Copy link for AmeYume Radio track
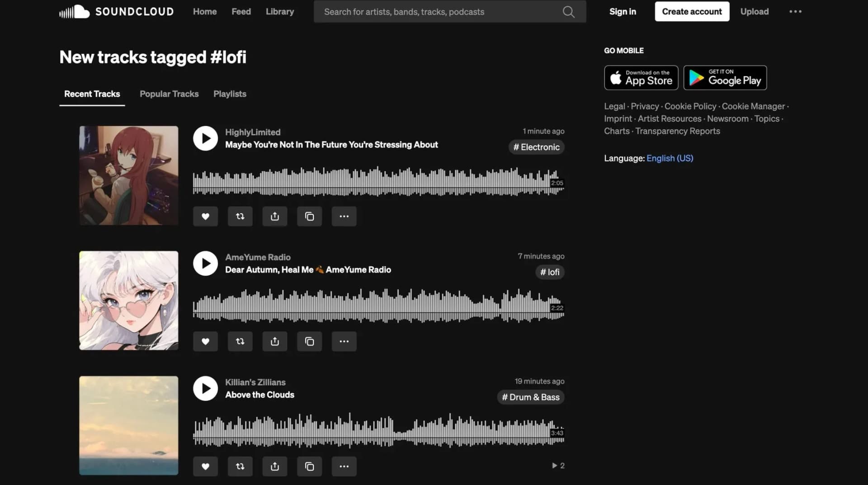The height and width of the screenshot is (485, 868). (310, 341)
